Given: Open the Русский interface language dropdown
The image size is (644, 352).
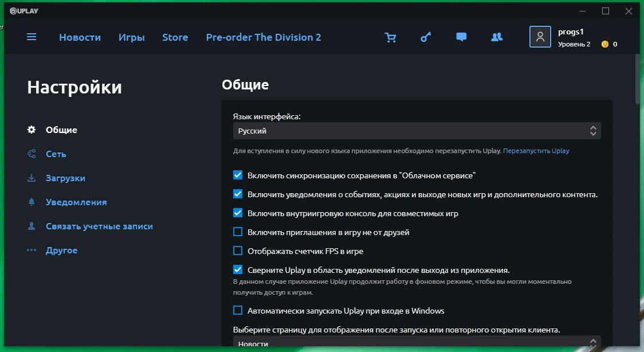Looking at the screenshot, I should click(x=417, y=131).
